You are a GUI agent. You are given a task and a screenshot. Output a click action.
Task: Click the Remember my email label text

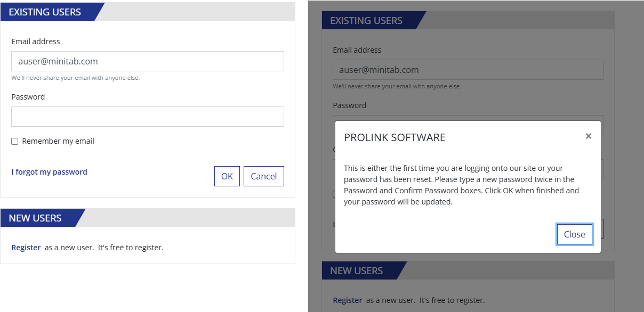58,141
